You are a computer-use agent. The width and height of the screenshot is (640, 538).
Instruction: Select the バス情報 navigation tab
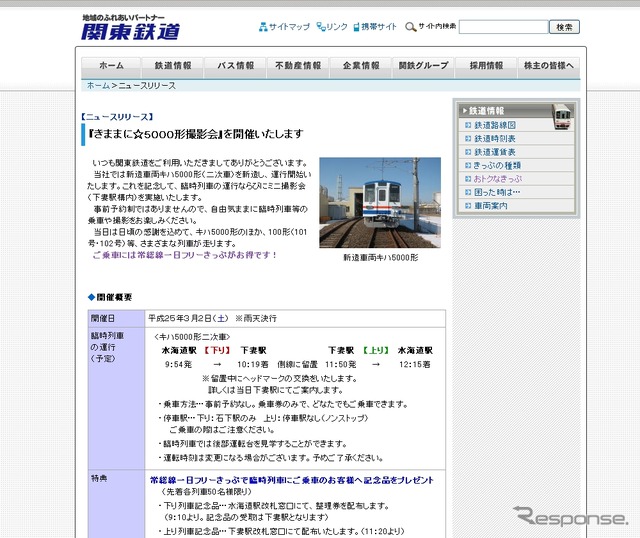pos(235,66)
